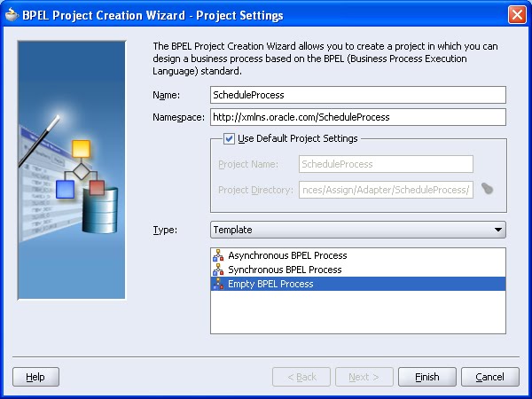Select Empty BPEL Process template

[358, 284]
